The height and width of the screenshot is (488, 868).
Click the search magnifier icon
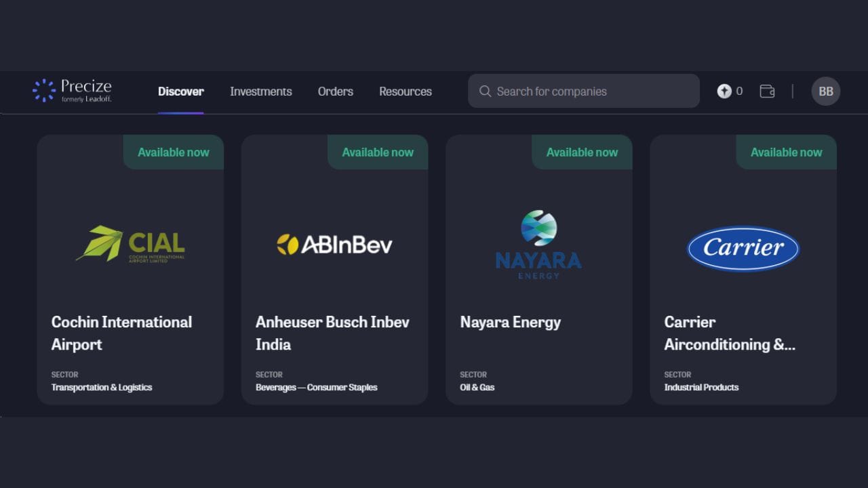pos(485,91)
